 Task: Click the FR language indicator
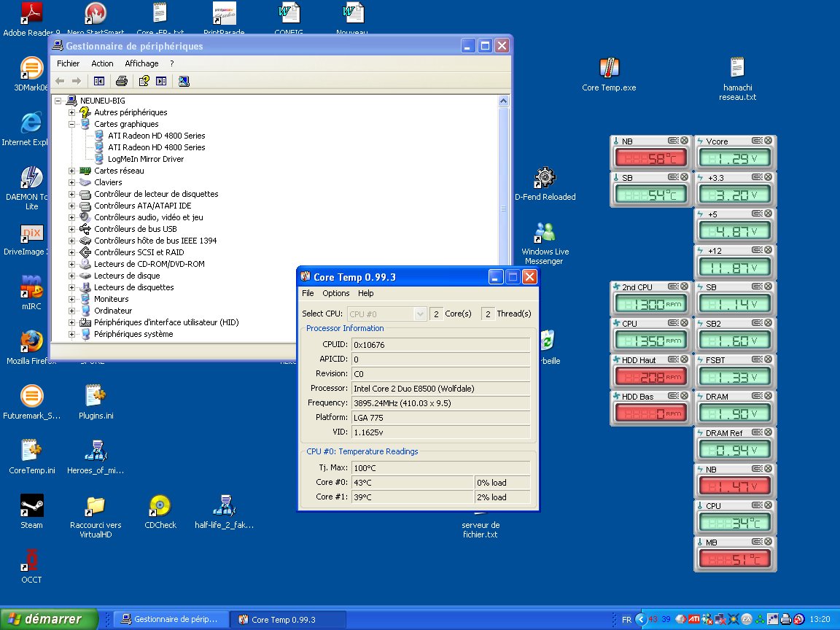pos(626,619)
